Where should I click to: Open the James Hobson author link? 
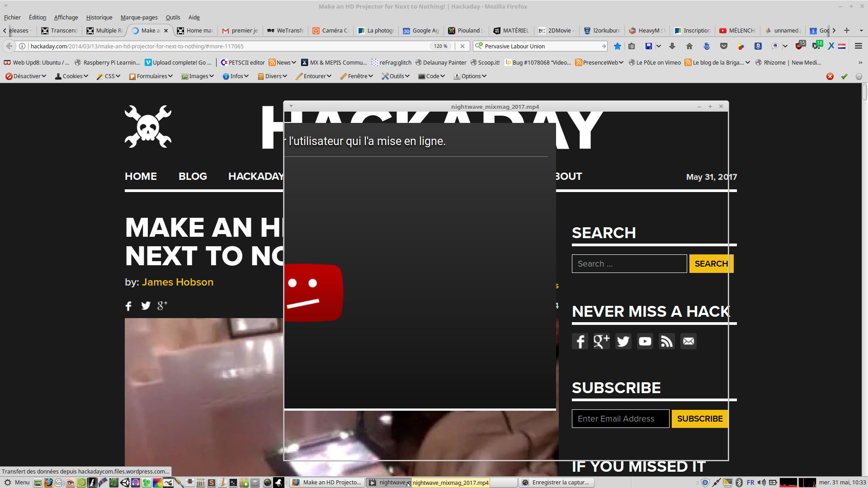click(x=177, y=282)
